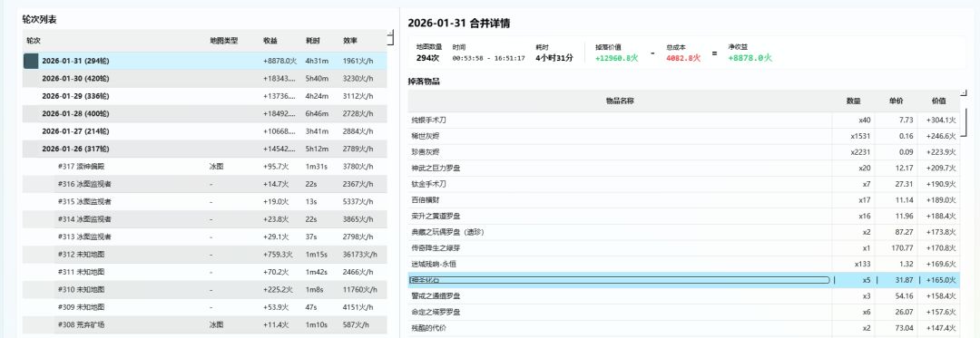Screen dimensions: 980x338
Task: Select the drop row with quantity x40
Action: 684,120
